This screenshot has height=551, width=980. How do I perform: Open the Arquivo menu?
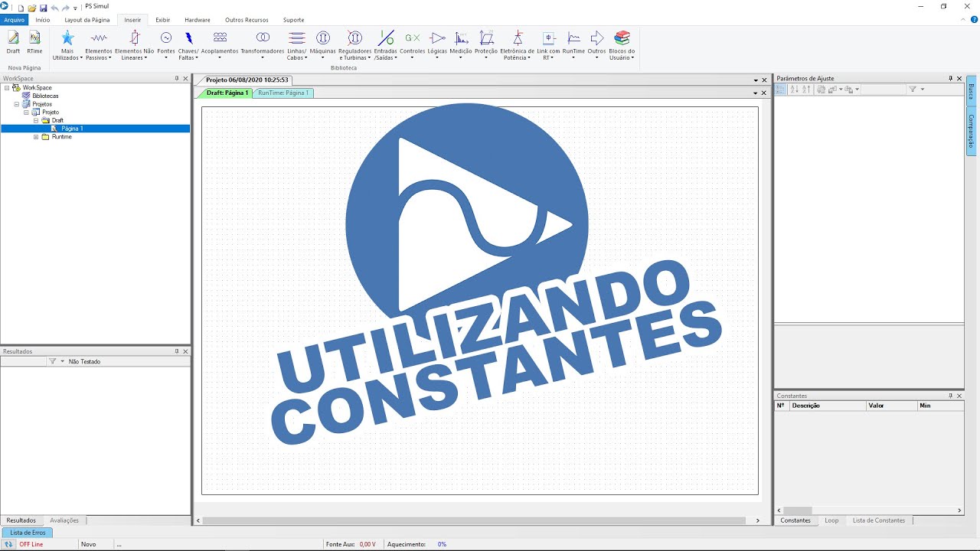[15, 20]
